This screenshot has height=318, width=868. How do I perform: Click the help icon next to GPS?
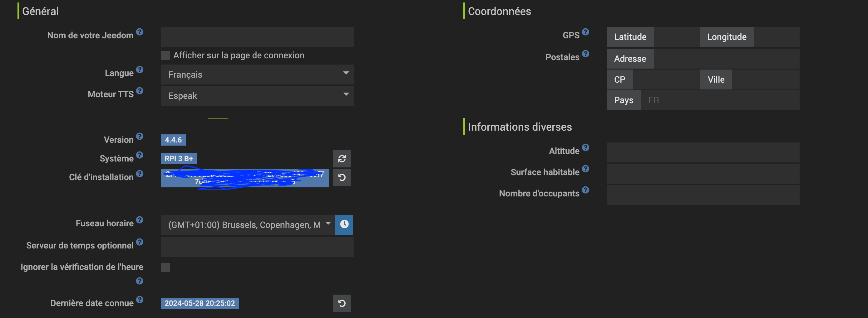(585, 32)
